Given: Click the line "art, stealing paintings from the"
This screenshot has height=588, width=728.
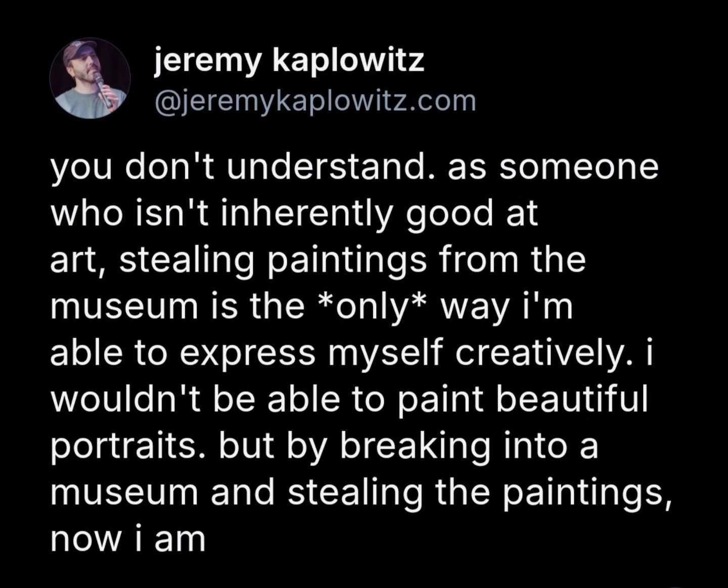Looking at the screenshot, I should click(x=317, y=260).
